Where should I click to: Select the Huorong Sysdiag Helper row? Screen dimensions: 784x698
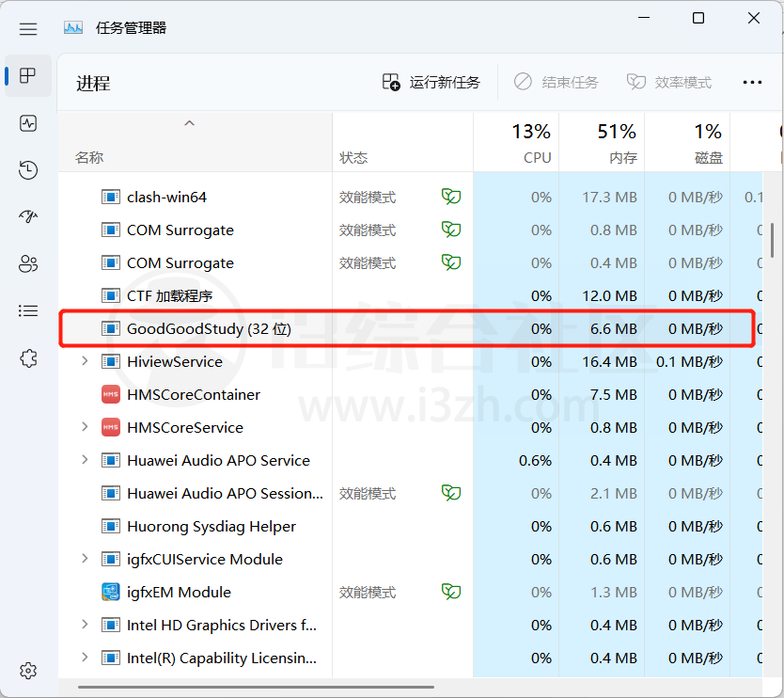(x=410, y=526)
